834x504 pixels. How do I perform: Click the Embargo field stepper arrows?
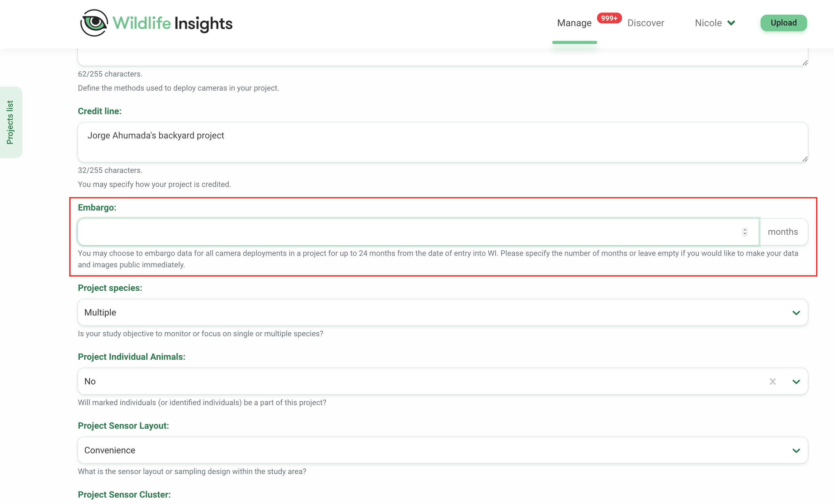click(745, 232)
